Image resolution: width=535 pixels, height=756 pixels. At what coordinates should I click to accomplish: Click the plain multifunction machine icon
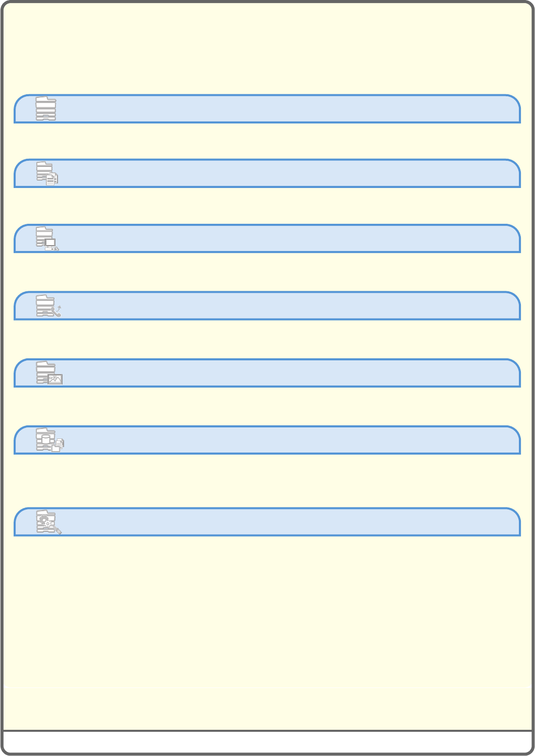[46, 109]
